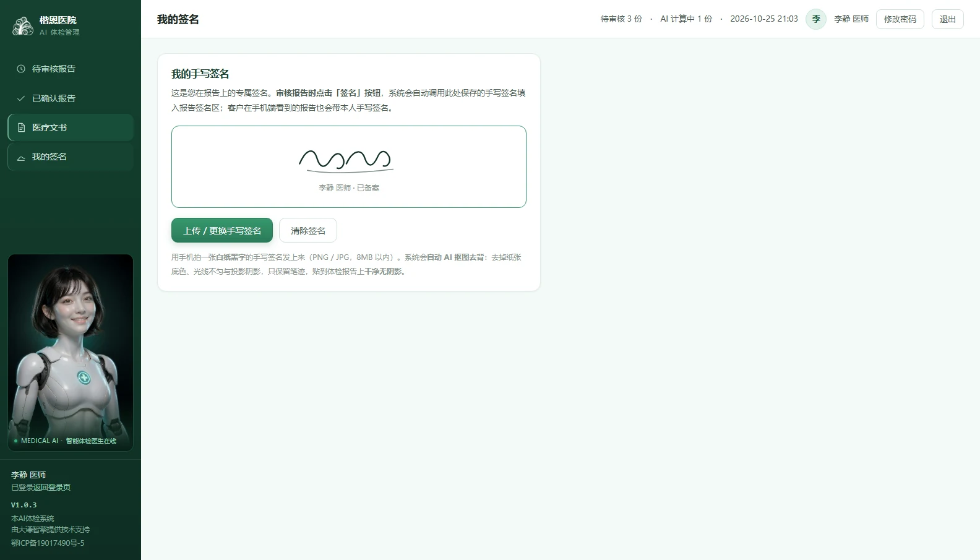Click the handwritten signature preview box
Image resolution: width=980 pixels, height=560 pixels.
[x=349, y=166]
